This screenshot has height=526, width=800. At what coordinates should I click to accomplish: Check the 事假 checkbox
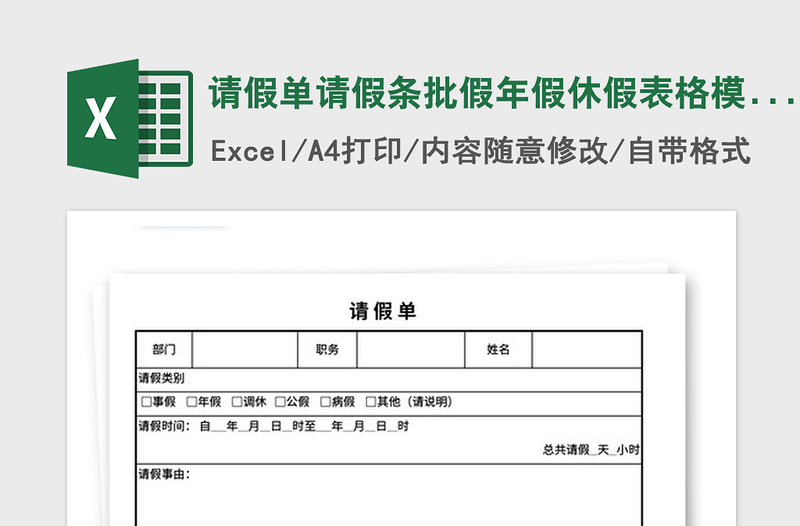(146, 402)
